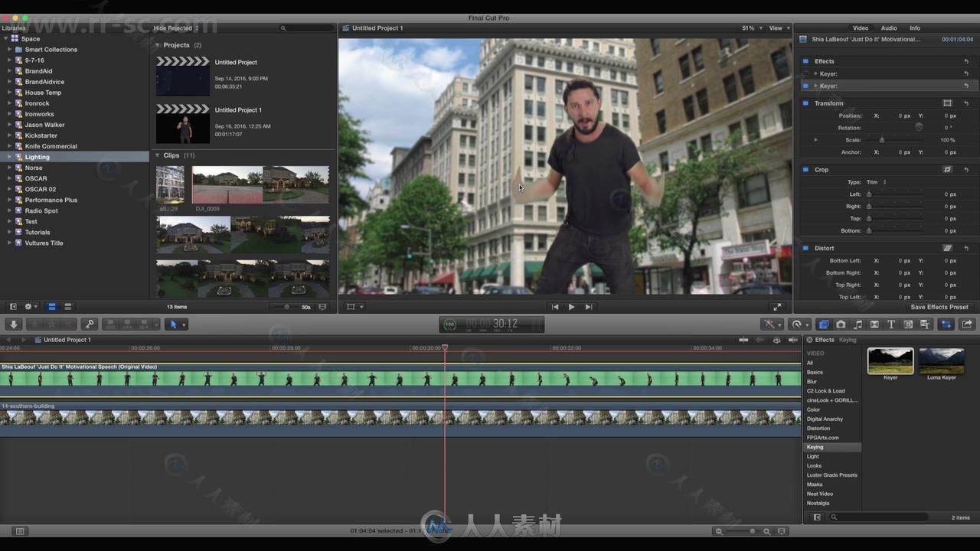Screen dimensions: 980x551
Task: Select the Lighting library event
Action: point(74,157)
